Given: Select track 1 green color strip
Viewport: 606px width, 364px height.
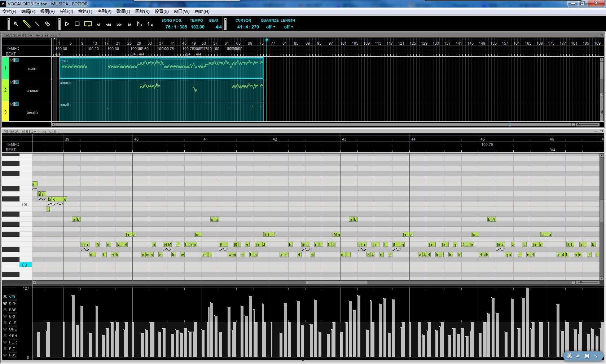Looking at the screenshot, I should pos(5,68).
